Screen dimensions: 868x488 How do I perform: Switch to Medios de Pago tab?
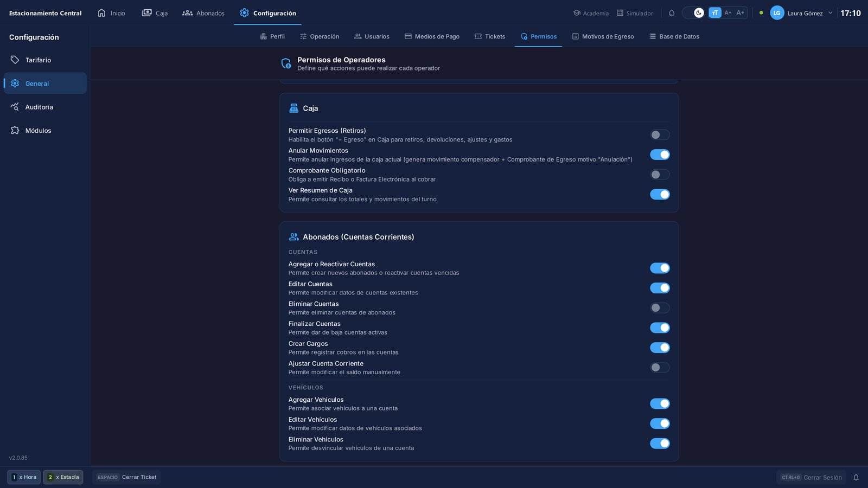(432, 36)
